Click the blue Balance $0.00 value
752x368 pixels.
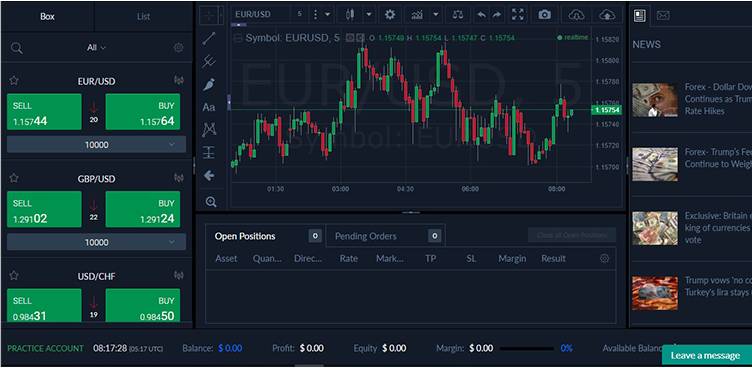pos(230,348)
